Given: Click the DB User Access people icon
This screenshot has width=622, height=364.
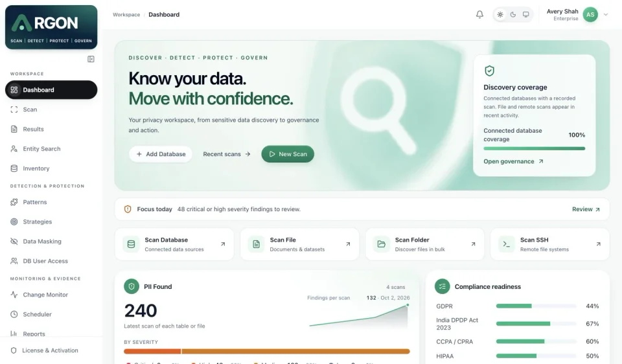Looking at the screenshot, I should point(14,261).
